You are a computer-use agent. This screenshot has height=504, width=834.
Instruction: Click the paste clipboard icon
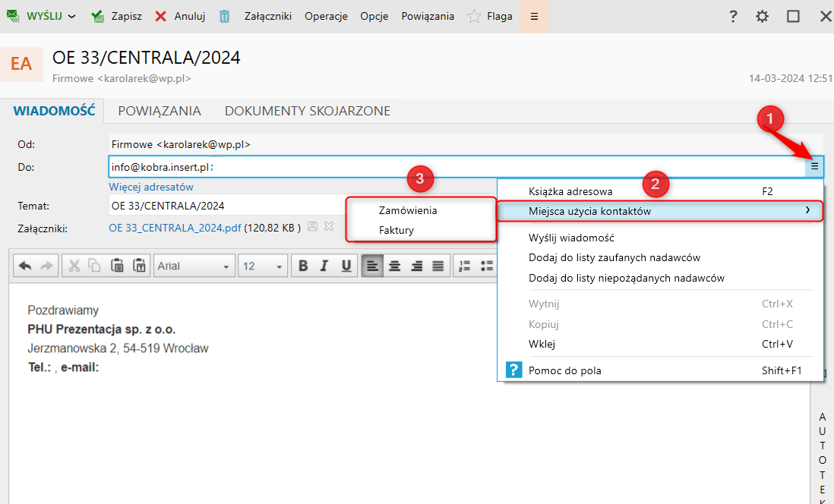pyautogui.click(x=117, y=266)
